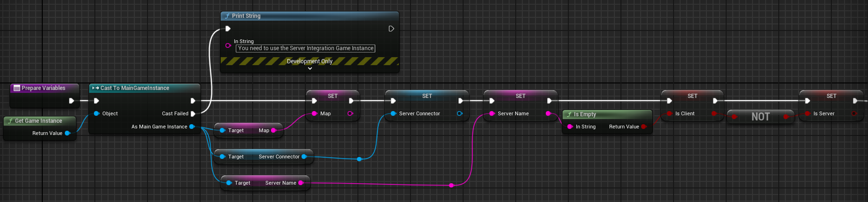Viewport: 868px width, 202px height.
Task: Click SET Is Client output execution pin
Action: pos(715,101)
